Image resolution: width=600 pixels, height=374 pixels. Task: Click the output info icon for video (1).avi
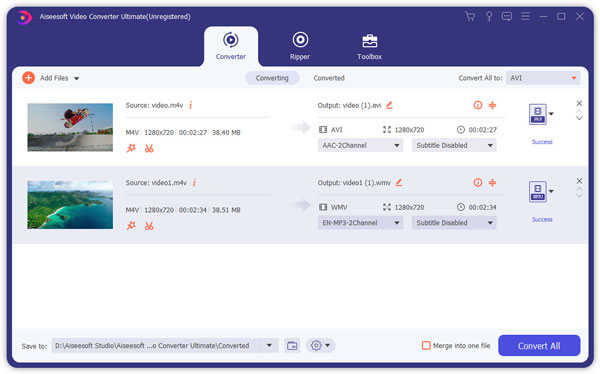tap(478, 105)
